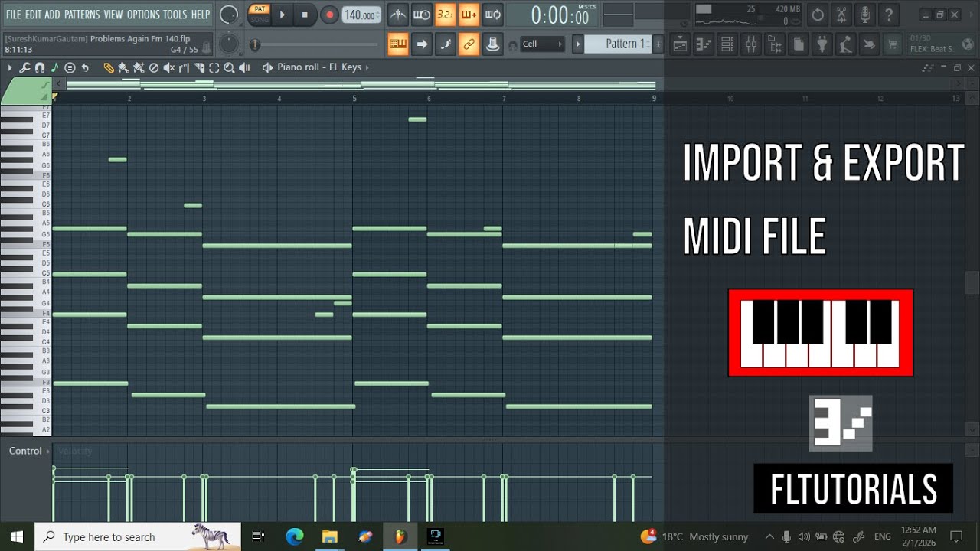Viewport: 980px width, 551px height.
Task: Open the Browser view icon
Action: tap(775, 44)
